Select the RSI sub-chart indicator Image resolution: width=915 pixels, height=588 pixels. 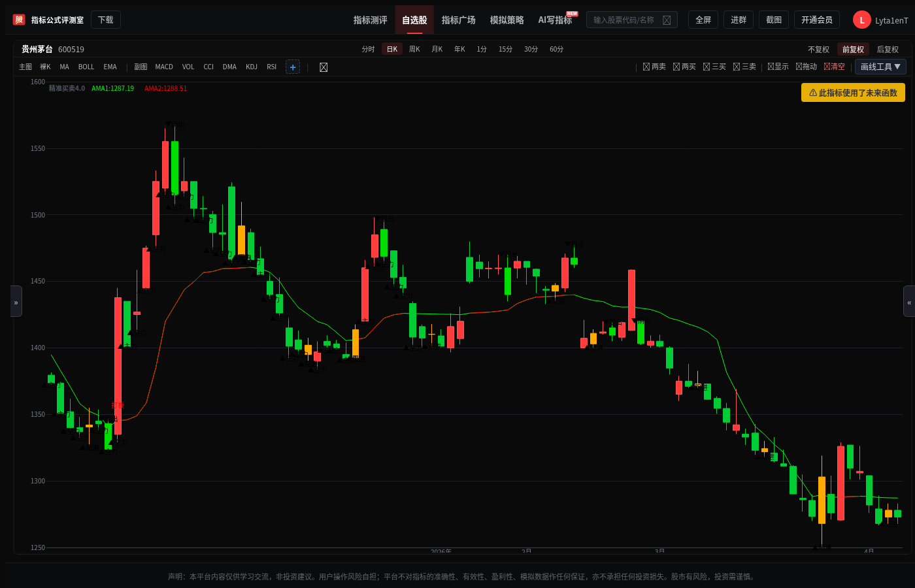[272, 67]
